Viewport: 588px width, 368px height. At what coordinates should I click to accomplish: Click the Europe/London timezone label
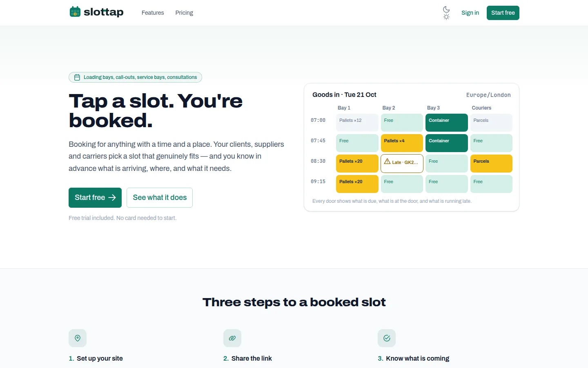click(488, 95)
